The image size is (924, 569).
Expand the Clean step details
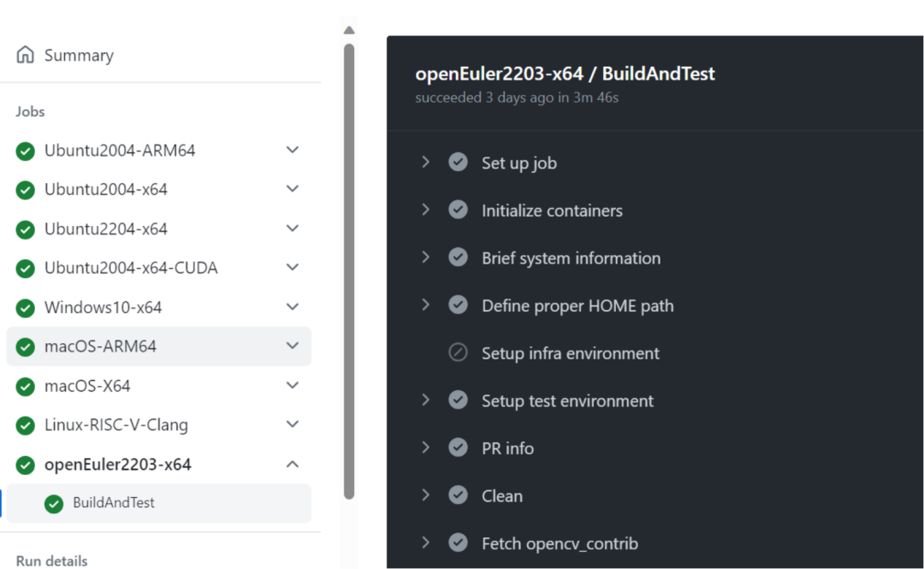(x=425, y=495)
